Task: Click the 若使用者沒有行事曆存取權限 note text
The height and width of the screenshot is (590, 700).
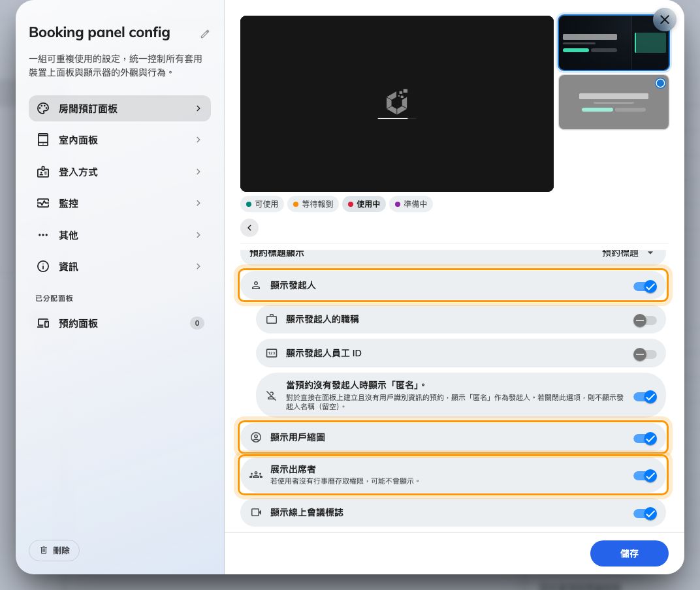Action: pyautogui.click(x=345, y=481)
